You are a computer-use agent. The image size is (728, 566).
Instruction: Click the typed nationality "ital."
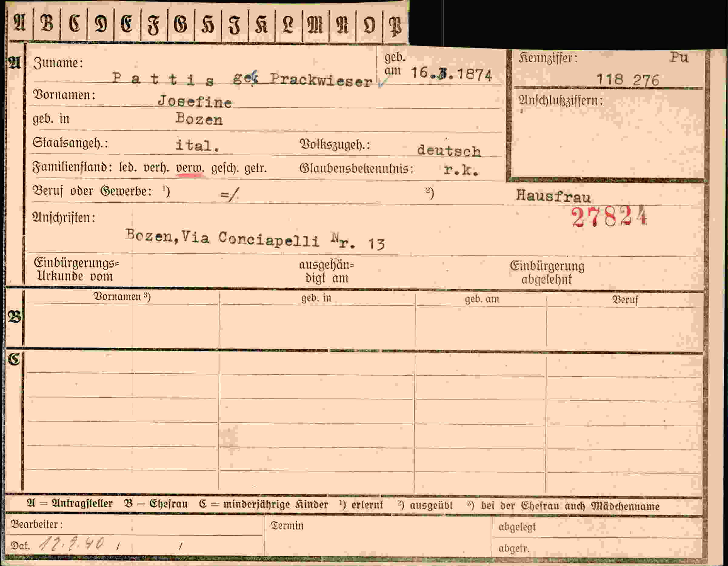197,146
